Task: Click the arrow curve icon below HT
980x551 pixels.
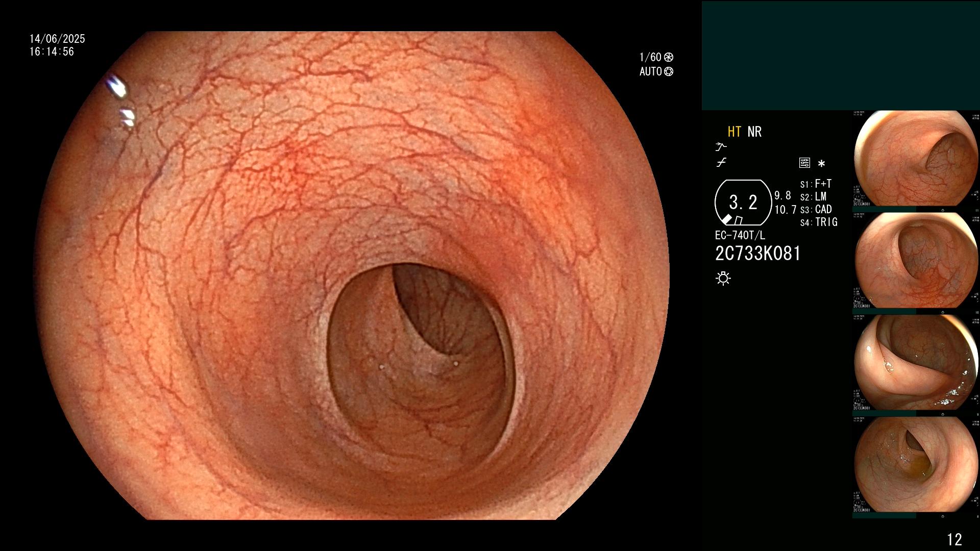Action: [721, 147]
